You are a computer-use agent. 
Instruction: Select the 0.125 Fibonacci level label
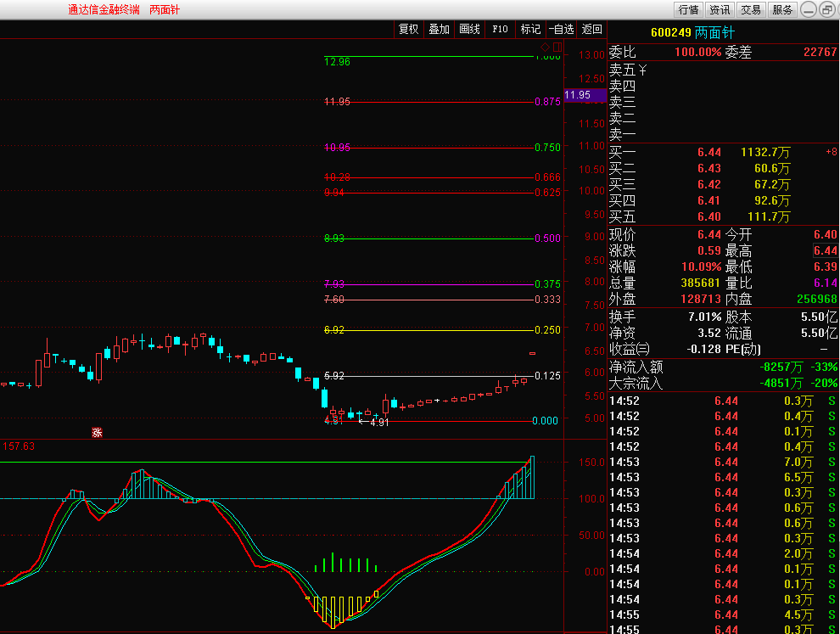(x=547, y=376)
